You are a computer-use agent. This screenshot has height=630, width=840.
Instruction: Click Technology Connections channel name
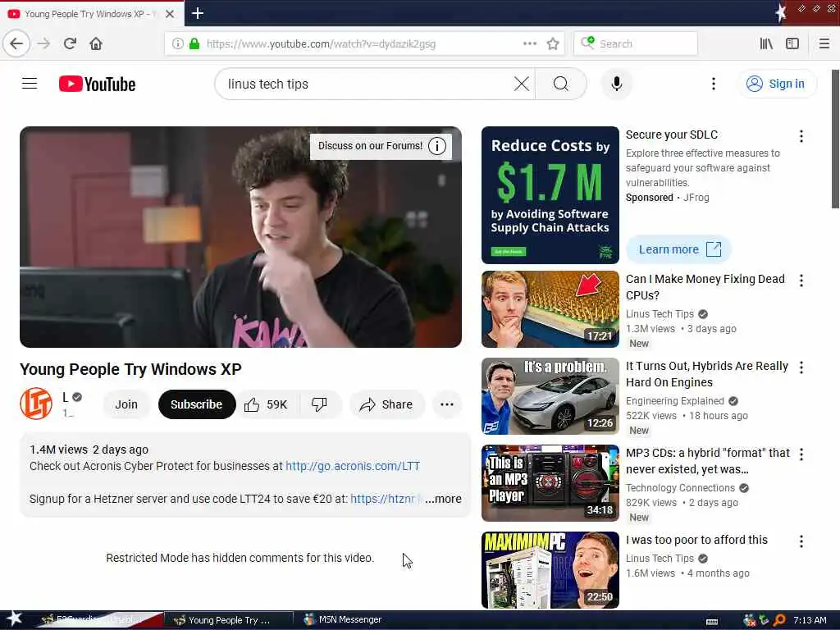[x=680, y=487]
